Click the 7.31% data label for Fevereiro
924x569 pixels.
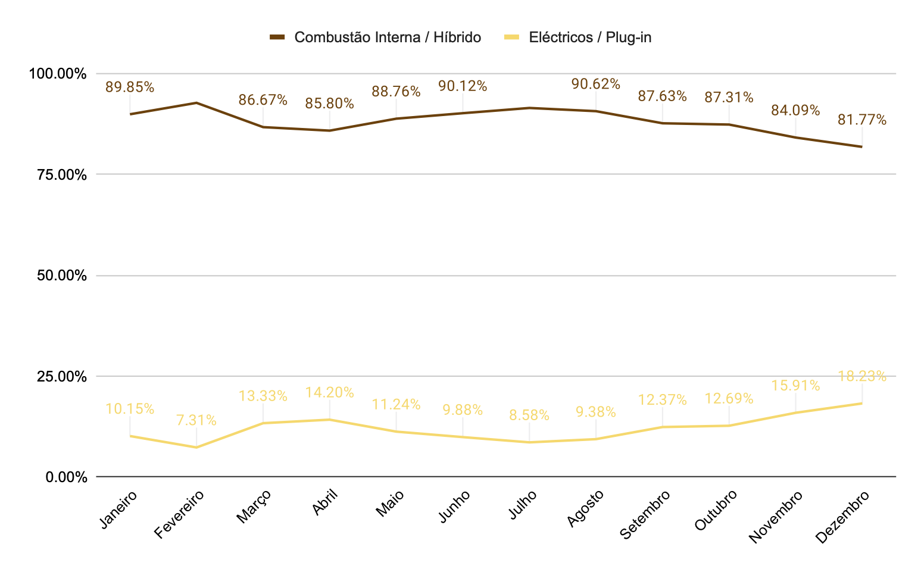pyautogui.click(x=196, y=421)
